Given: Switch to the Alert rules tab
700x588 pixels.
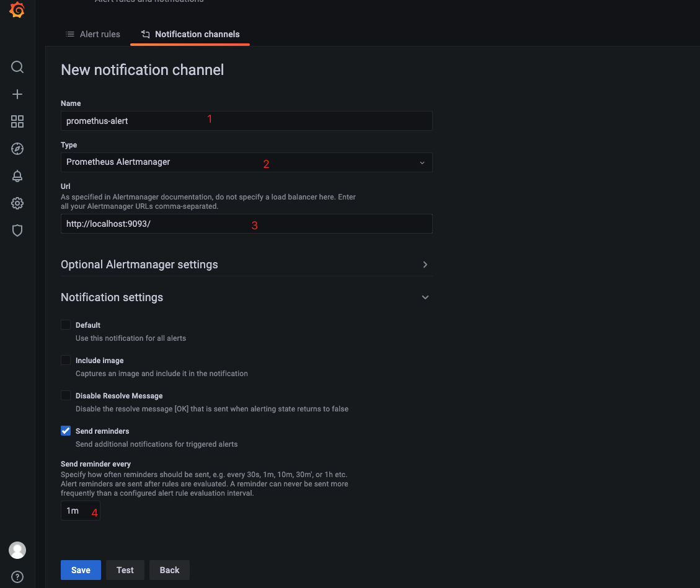Looking at the screenshot, I should click(93, 34).
